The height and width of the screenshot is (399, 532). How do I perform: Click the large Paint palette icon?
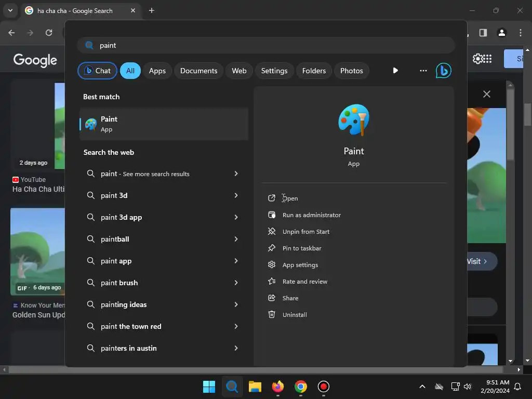pos(353,120)
